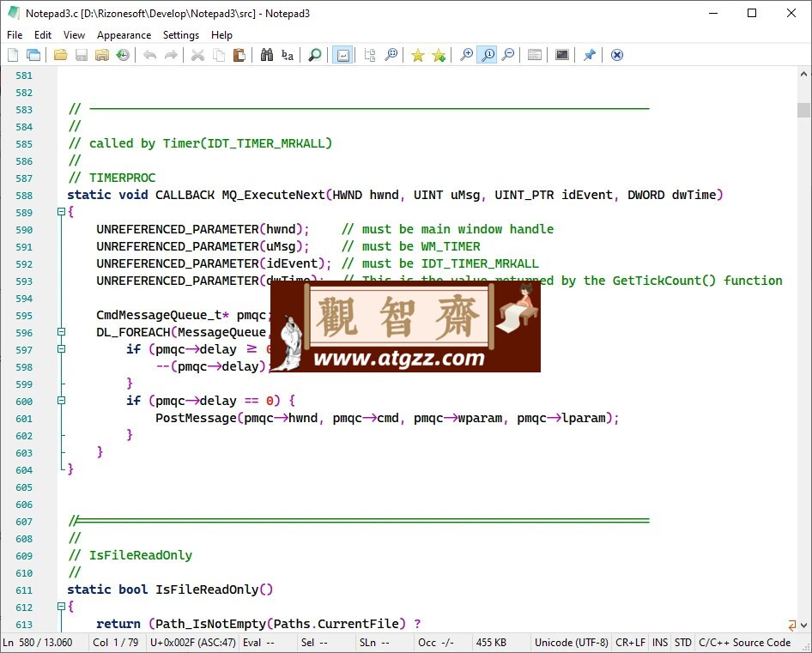Click the TIMERPROC comment on line 587

[122, 178]
